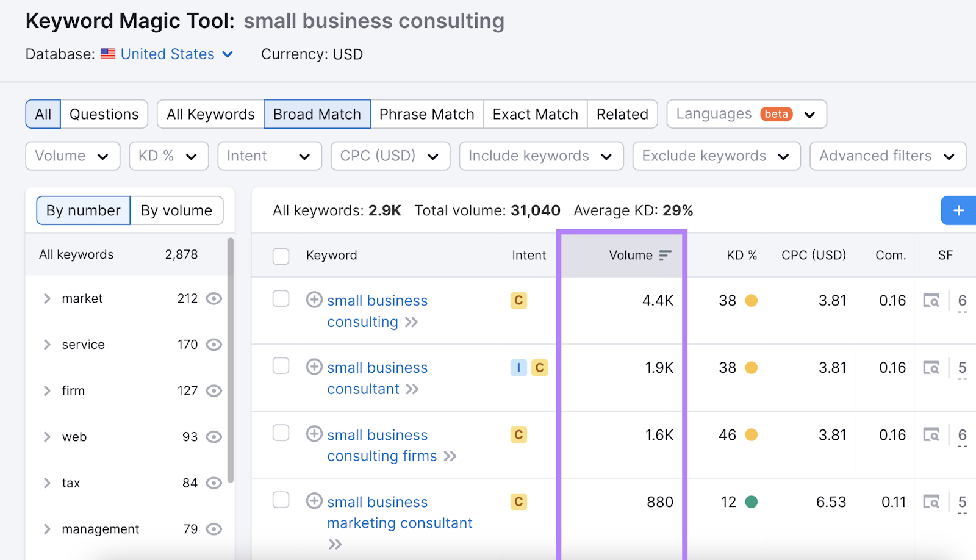Check the 'small business consulting firms' checkbox
This screenshot has height=560, width=976.
[x=281, y=433]
